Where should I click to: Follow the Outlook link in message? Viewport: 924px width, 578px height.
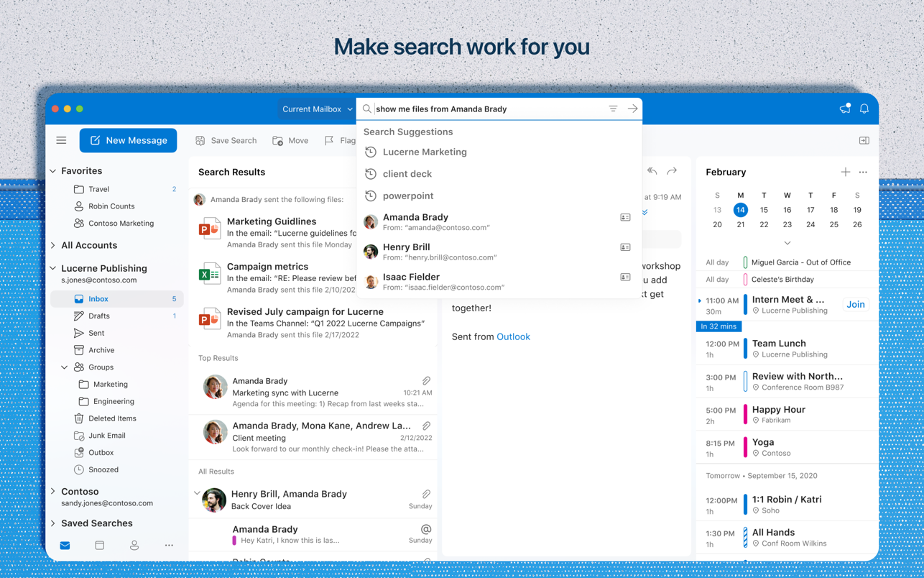(513, 336)
